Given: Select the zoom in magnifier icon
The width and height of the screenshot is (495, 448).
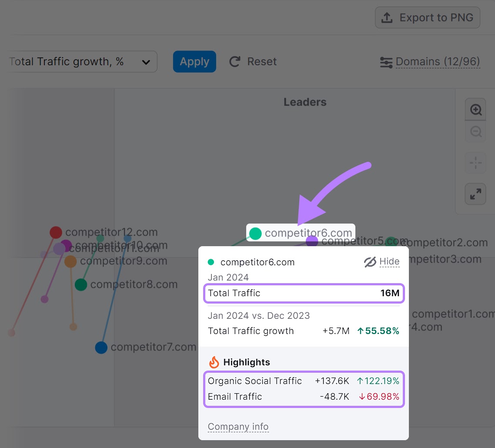Looking at the screenshot, I should [x=475, y=109].
